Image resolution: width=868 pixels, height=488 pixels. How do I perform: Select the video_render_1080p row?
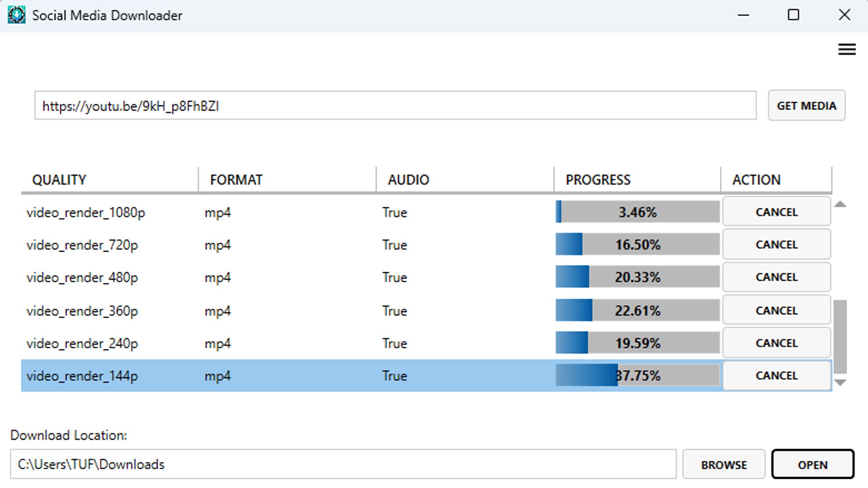point(86,212)
